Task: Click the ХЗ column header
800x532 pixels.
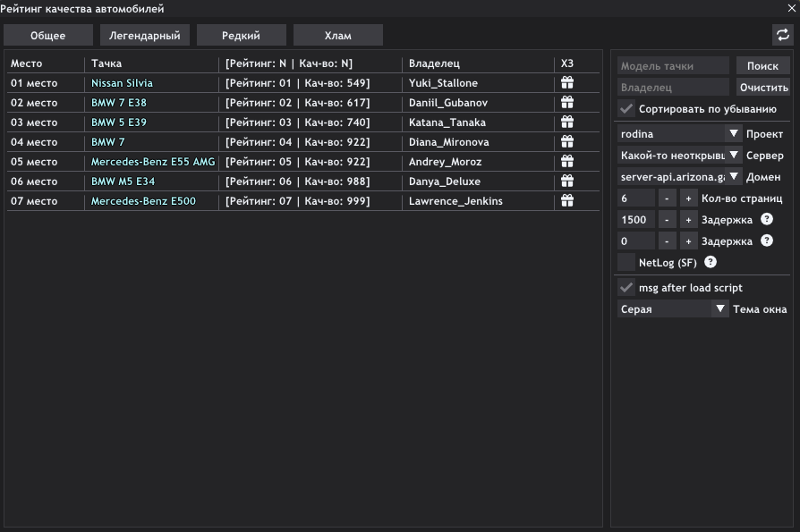Action: point(566,63)
